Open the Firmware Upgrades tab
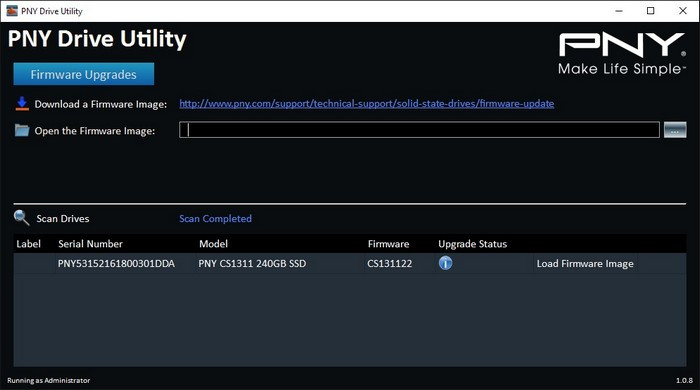The width and height of the screenshot is (700, 390). pyautogui.click(x=83, y=74)
